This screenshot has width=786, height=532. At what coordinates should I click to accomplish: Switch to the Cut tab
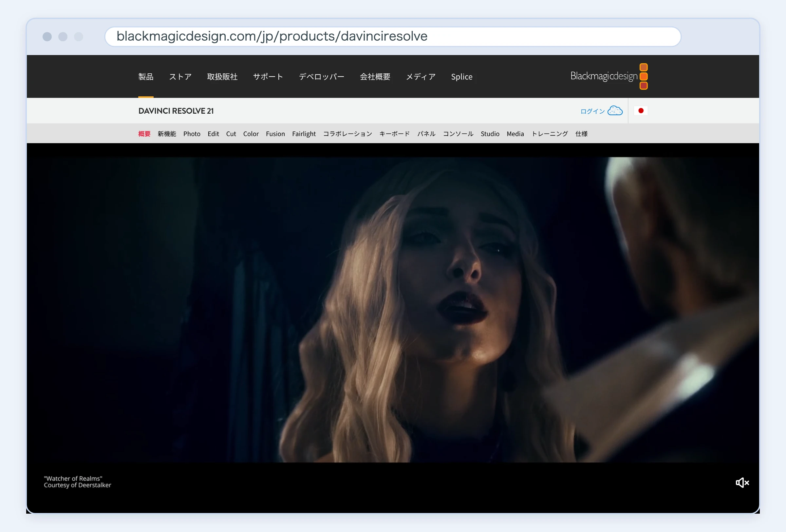pyautogui.click(x=231, y=134)
